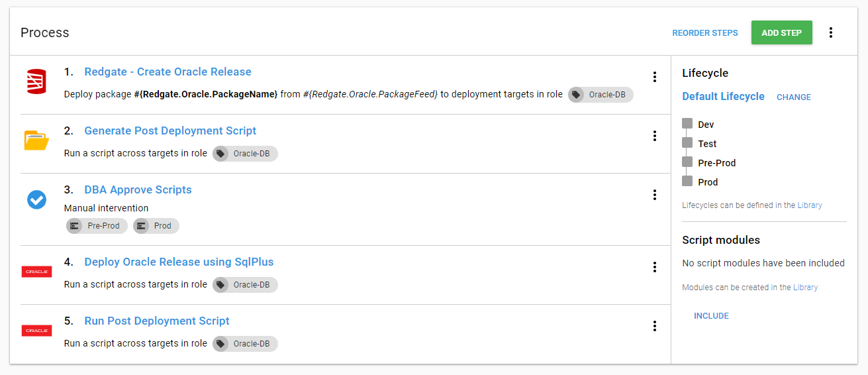Viewport: 868px width, 375px height.
Task: Click the yellow folder icon for step 2
Action: point(36,140)
